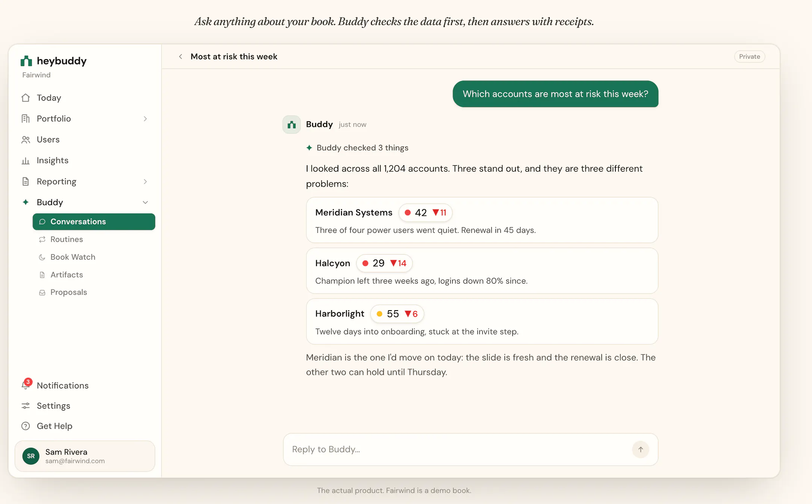Click Meridian Systems score pill 42
812x504 pixels.
pyautogui.click(x=425, y=213)
